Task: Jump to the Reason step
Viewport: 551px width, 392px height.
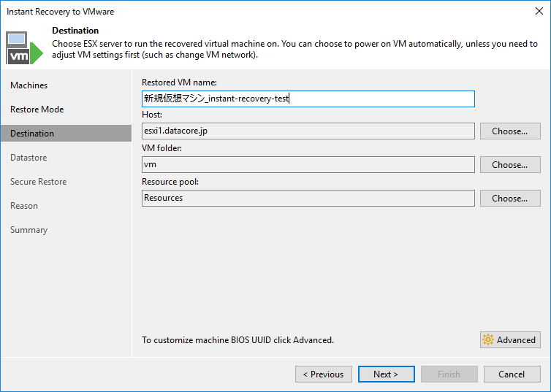Action: tap(24, 206)
